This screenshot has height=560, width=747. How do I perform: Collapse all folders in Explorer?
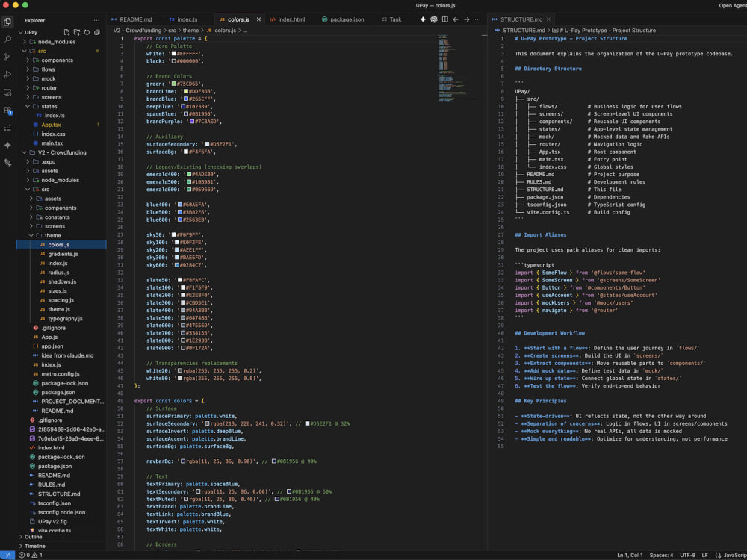tap(96, 32)
